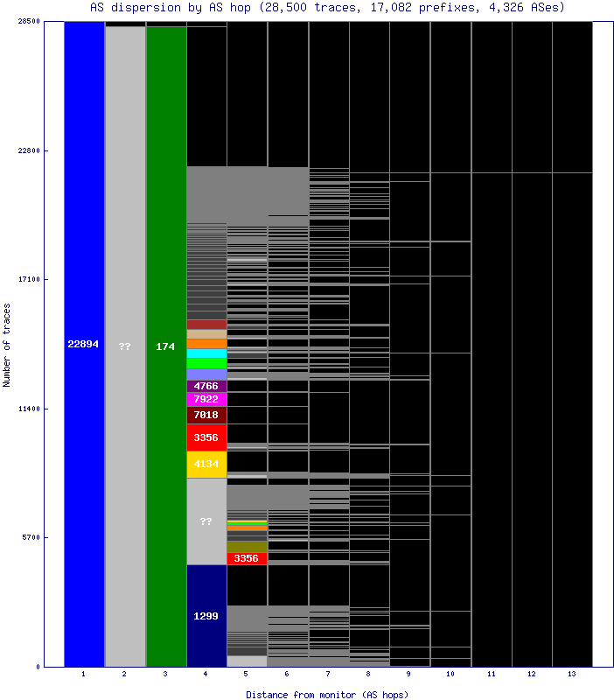Click the 11400 y-axis tick label
This screenshot has height=700, width=614.
tap(30, 409)
